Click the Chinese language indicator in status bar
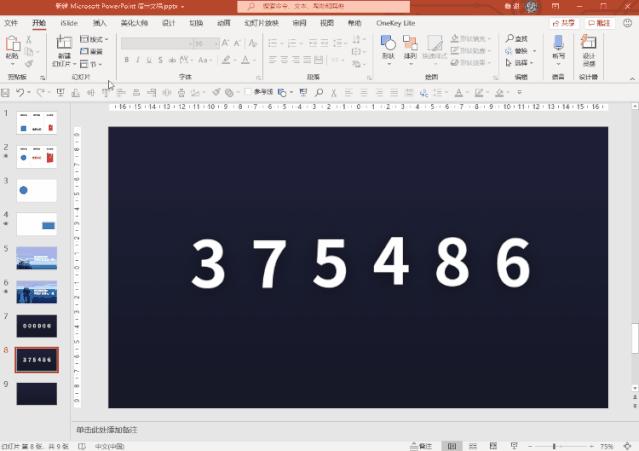639x451 pixels. (x=110, y=447)
